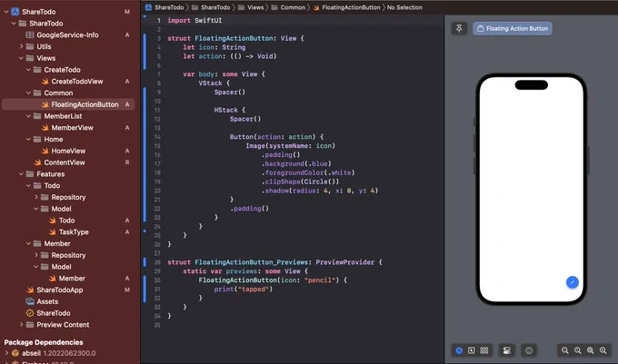The image size is (618, 364).
Task: Collapse the ShareTodo project root chevron
Action: coord(6,12)
